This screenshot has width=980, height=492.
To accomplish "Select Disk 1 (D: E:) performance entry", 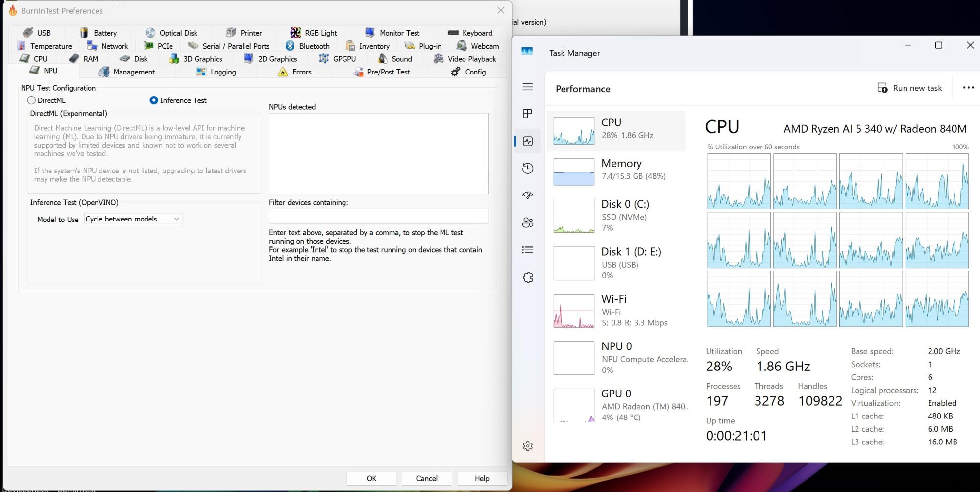I will [617, 263].
